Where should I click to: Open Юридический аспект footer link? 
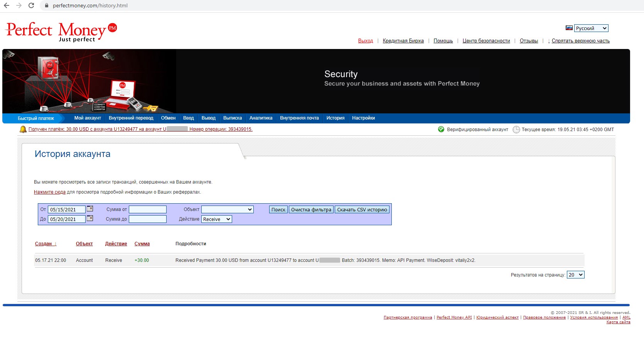coord(497,317)
